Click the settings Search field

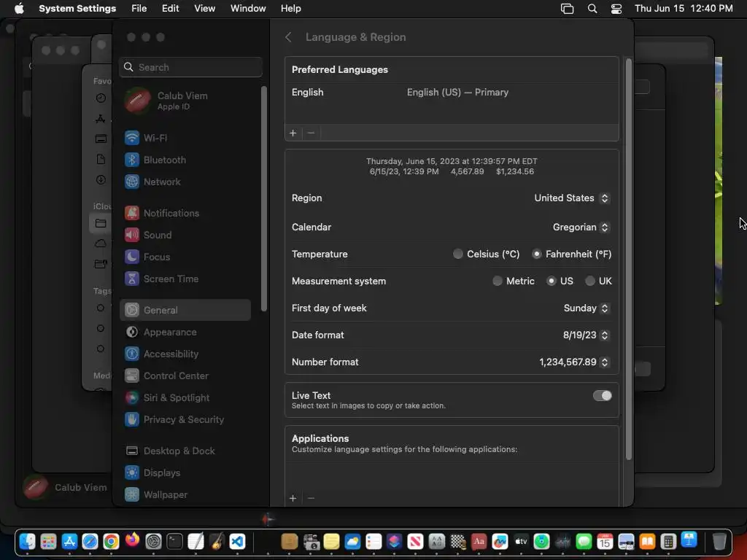coord(190,67)
